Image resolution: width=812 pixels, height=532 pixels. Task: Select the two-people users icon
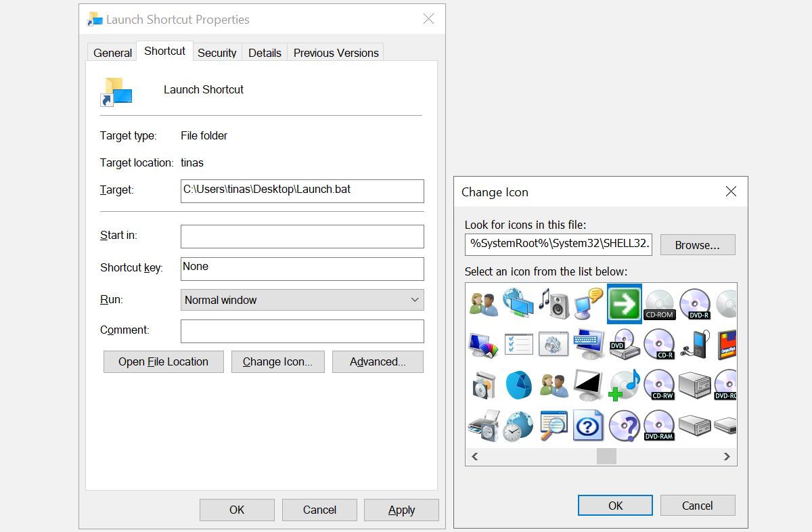coord(483,303)
